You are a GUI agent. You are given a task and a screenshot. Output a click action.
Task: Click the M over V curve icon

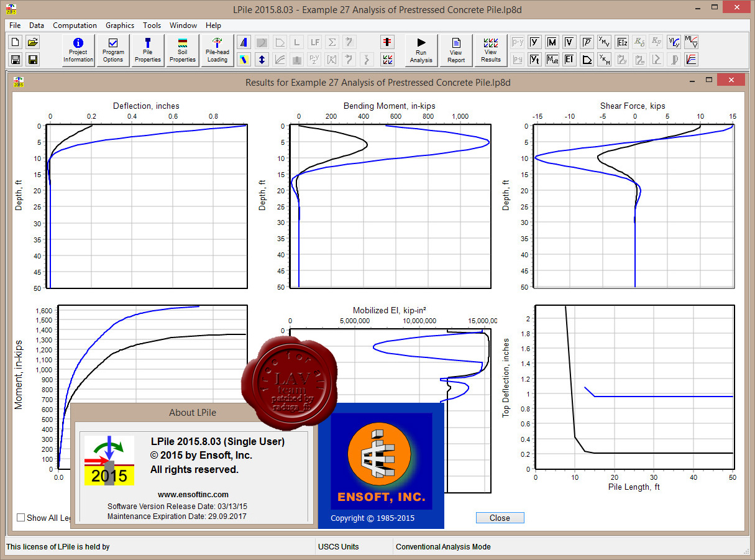click(691, 42)
